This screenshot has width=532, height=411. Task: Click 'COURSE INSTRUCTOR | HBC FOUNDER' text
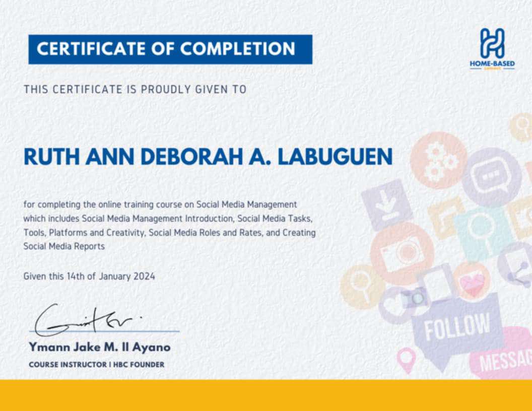point(97,365)
